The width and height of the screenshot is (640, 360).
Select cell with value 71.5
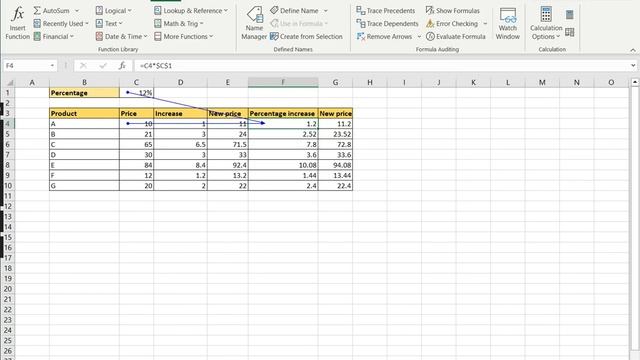(x=227, y=144)
